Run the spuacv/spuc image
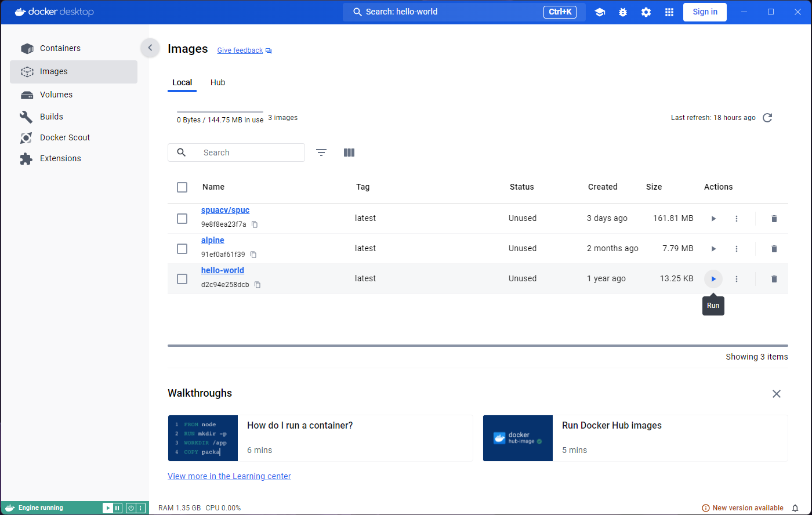 [x=713, y=219]
